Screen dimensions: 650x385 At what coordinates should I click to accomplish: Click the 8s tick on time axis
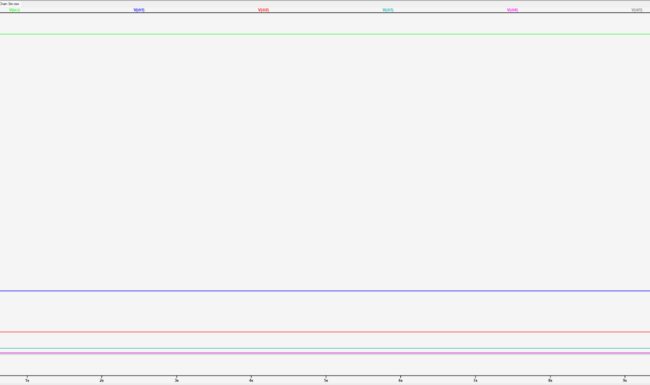[x=550, y=380]
